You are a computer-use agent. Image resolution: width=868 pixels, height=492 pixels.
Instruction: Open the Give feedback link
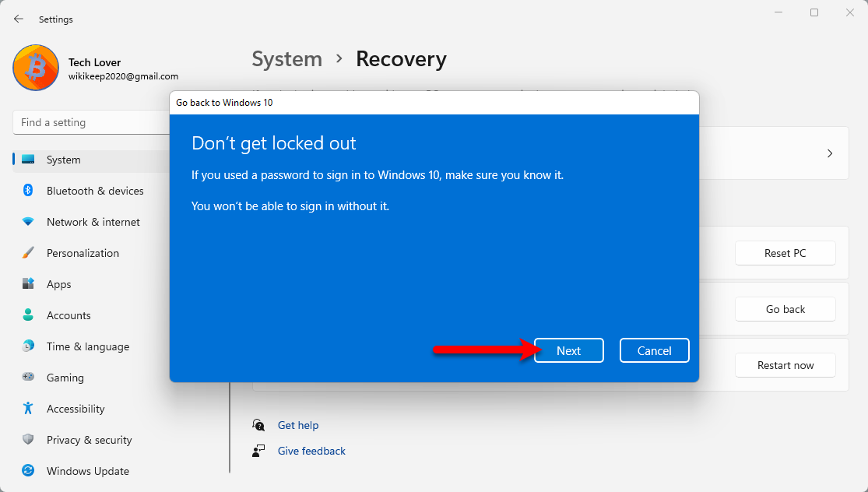click(311, 451)
